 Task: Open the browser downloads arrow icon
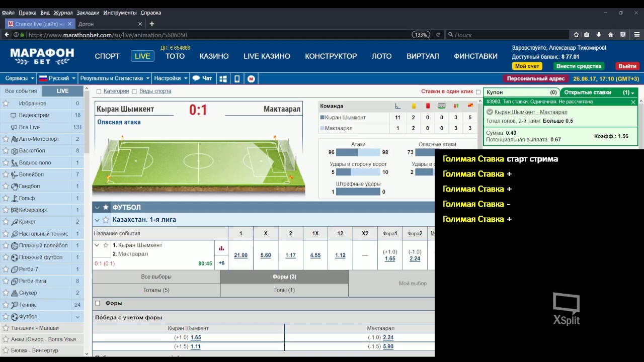click(599, 35)
